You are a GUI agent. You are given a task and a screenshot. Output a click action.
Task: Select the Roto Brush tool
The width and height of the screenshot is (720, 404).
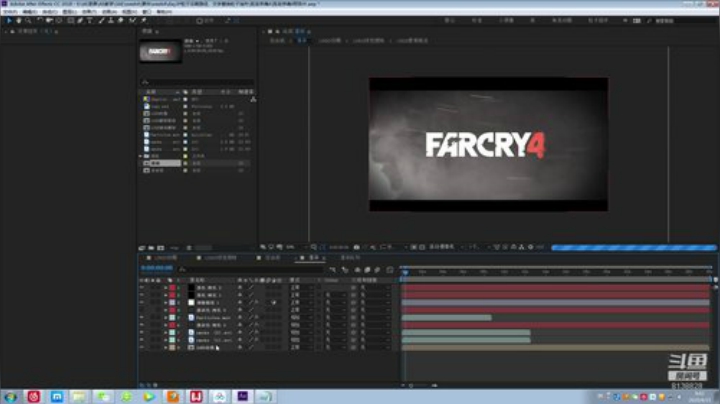click(133, 21)
